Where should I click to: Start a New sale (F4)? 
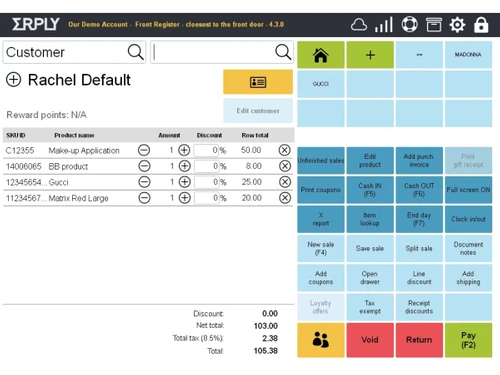(x=321, y=249)
